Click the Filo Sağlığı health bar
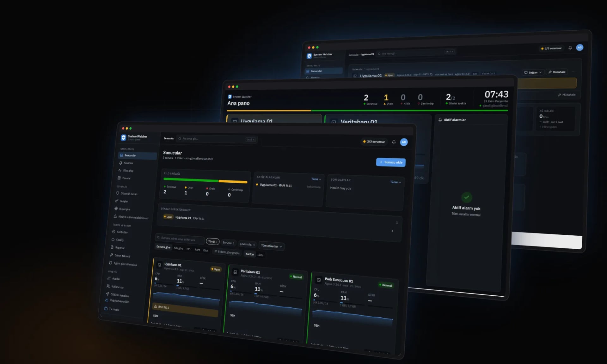Image resolution: width=607 pixels, height=364 pixels. click(x=205, y=180)
